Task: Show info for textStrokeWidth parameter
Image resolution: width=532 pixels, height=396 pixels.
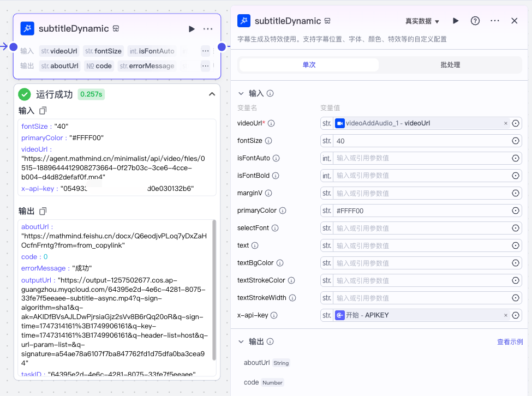Action: [292, 298]
